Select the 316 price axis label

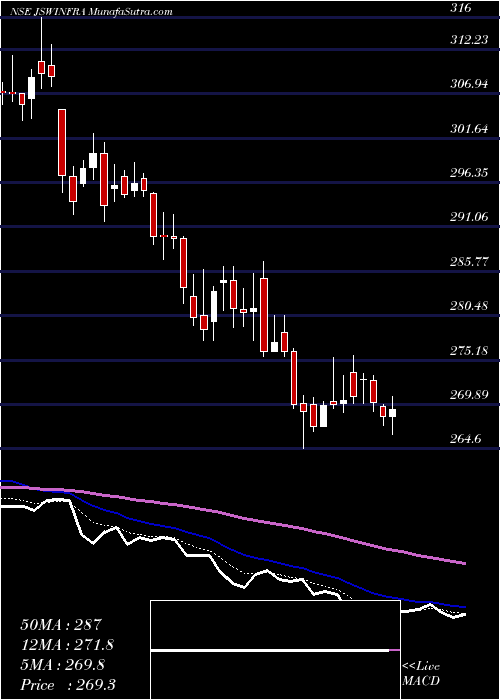(x=460, y=8)
